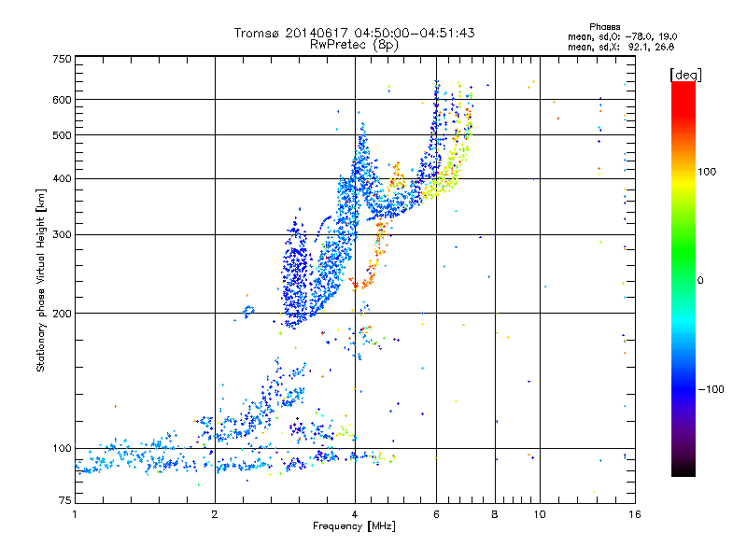Viewport: 747px width, 560px height.
Task: Click the x-axis '4' tick label
Action: coord(355,514)
